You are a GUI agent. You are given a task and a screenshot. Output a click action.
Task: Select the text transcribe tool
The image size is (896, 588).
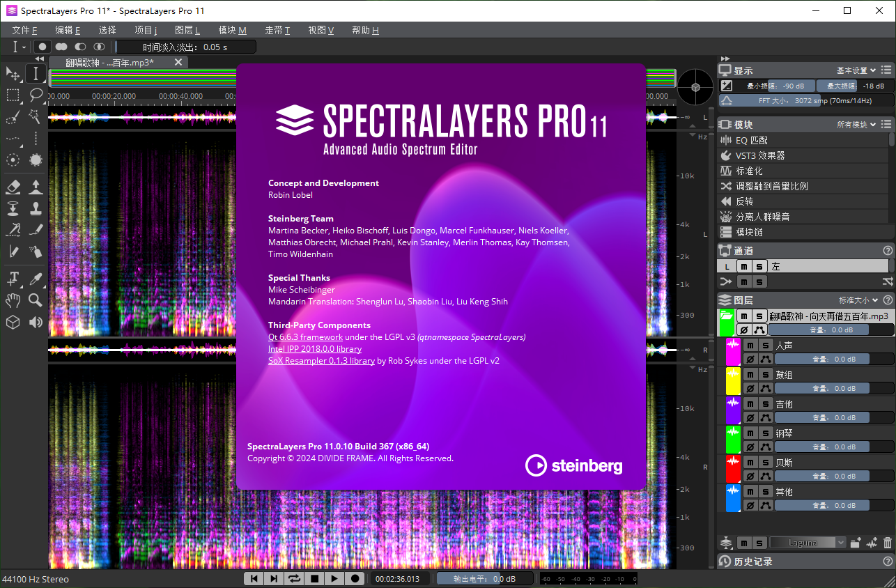click(x=13, y=279)
